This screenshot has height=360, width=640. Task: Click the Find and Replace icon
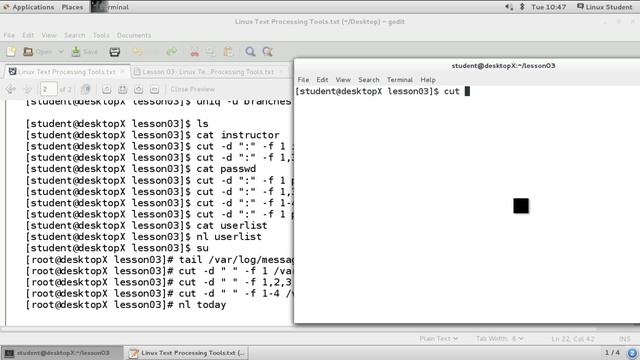(x=267, y=52)
